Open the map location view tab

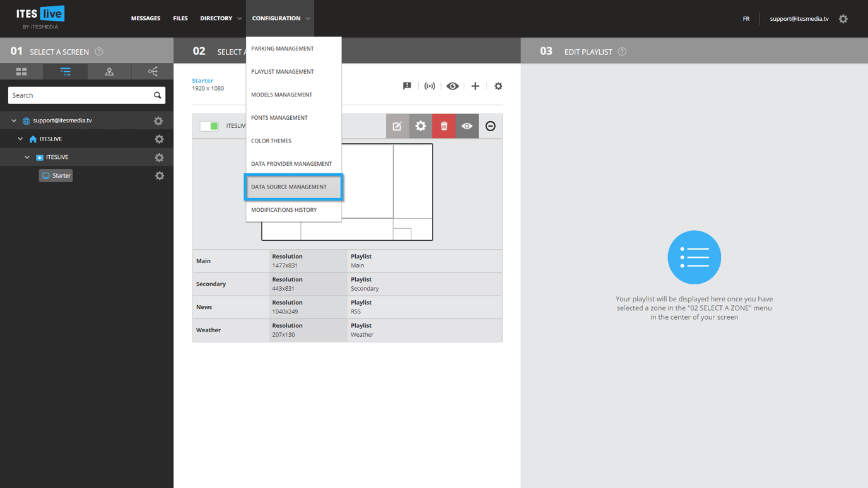109,72
